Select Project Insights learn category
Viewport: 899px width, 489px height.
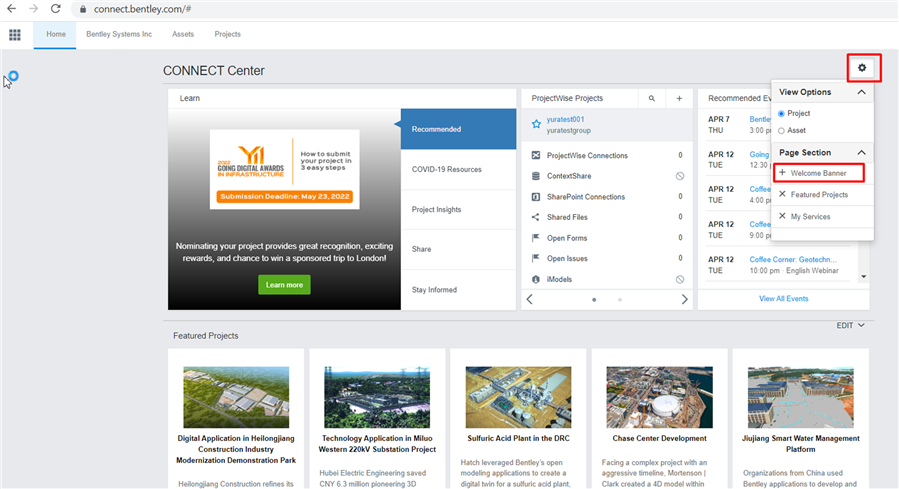(x=458, y=209)
